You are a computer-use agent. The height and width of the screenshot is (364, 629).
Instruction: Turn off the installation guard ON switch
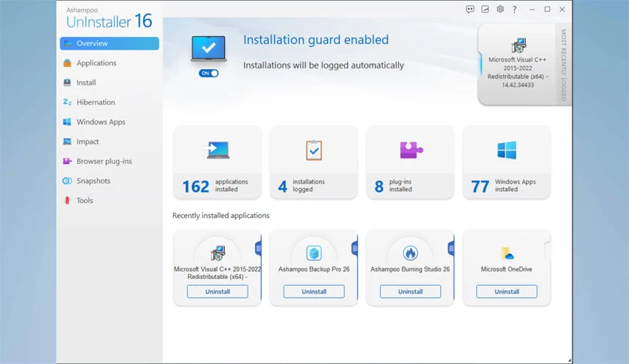pyautogui.click(x=208, y=74)
